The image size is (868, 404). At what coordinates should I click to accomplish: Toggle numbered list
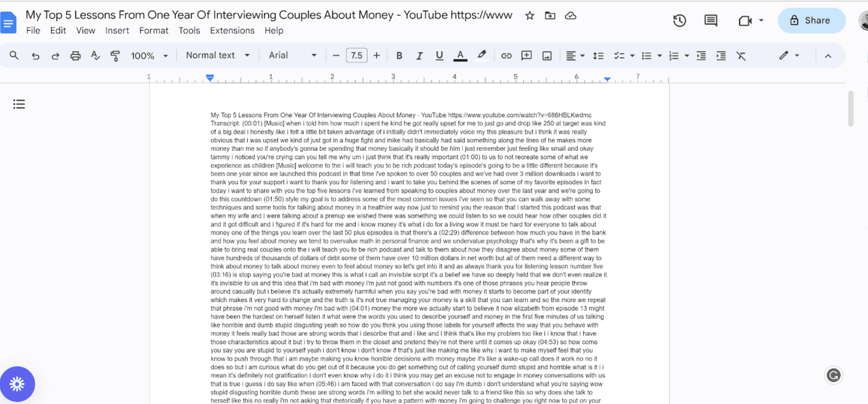674,56
